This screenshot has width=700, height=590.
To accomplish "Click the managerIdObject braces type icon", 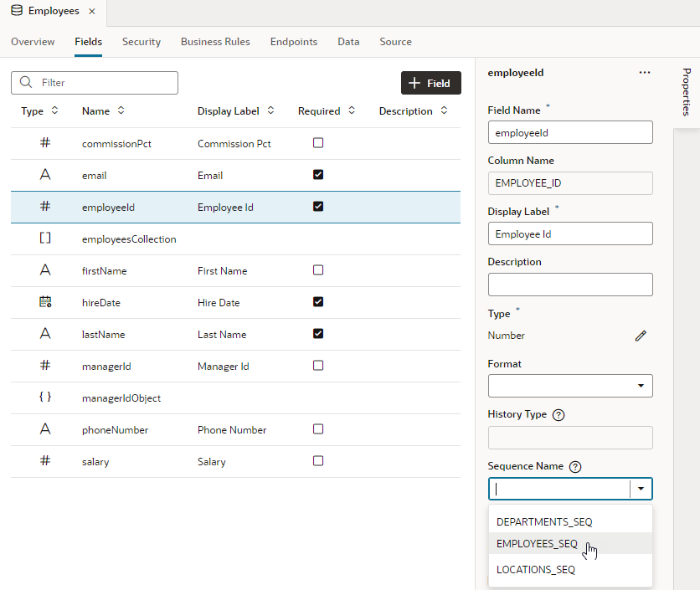I will pyautogui.click(x=45, y=397).
